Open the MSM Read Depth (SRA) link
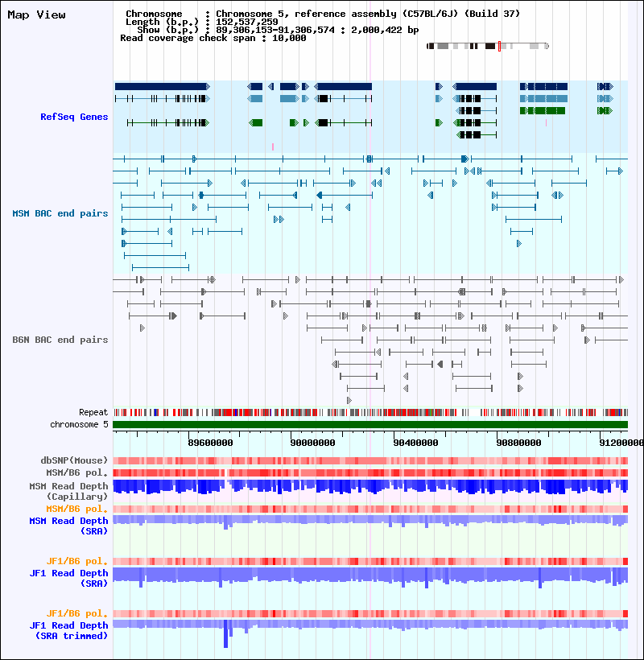644x660 pixels. 68,526
